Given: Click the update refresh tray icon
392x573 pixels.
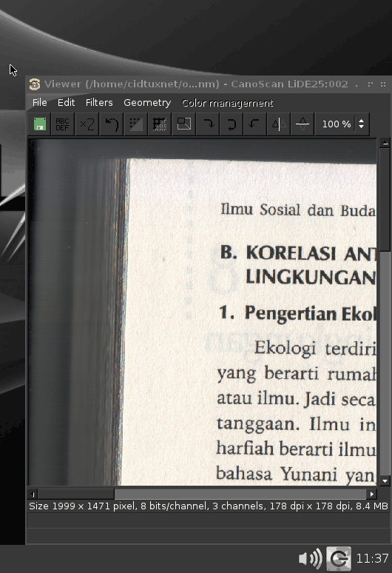Looking at the screenshot, I should 338,558.
